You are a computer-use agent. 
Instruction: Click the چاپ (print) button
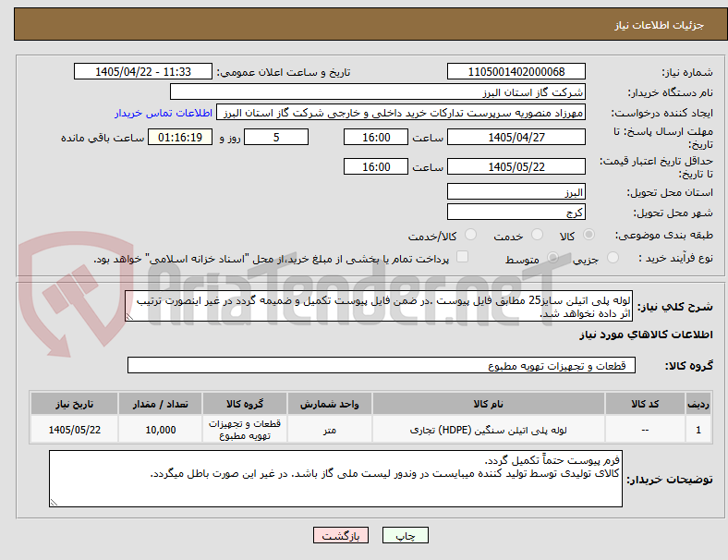406,535
